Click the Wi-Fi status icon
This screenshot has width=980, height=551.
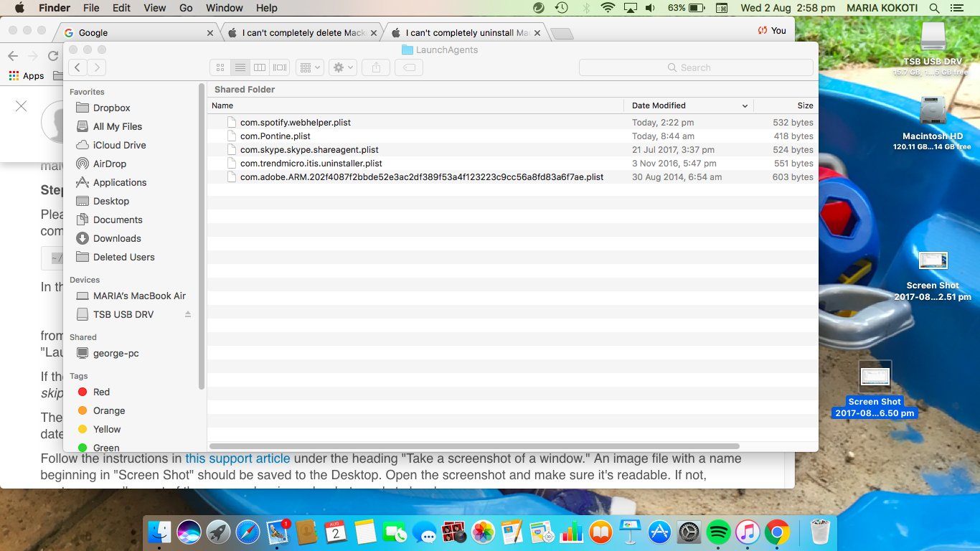(608, 8)
